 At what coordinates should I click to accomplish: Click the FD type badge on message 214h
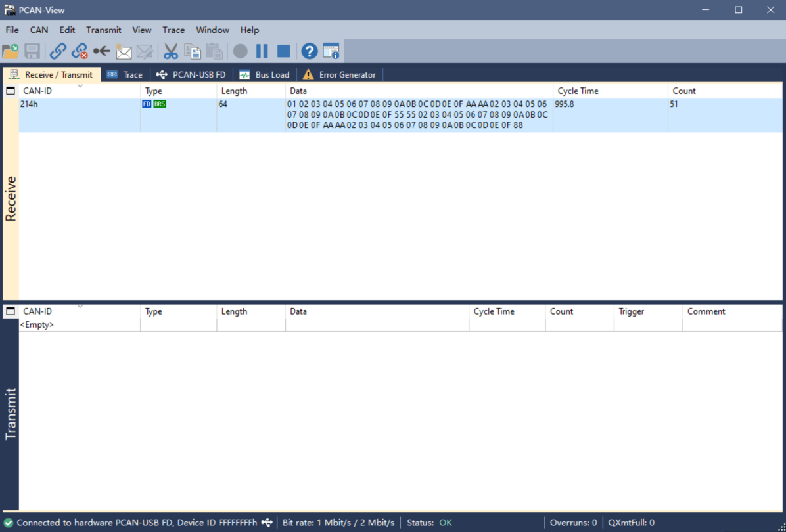(147, 104)
